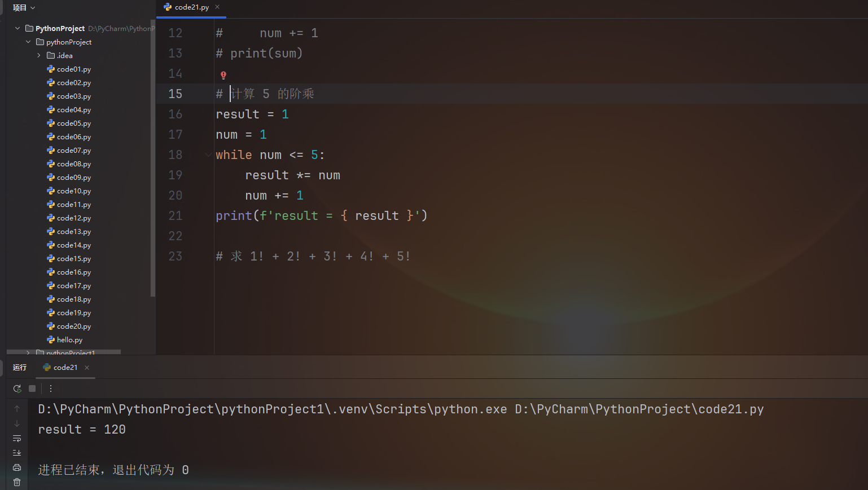Click line number 21 in gutter
This screenshot has height=490, width=868.
pos(176,216)
